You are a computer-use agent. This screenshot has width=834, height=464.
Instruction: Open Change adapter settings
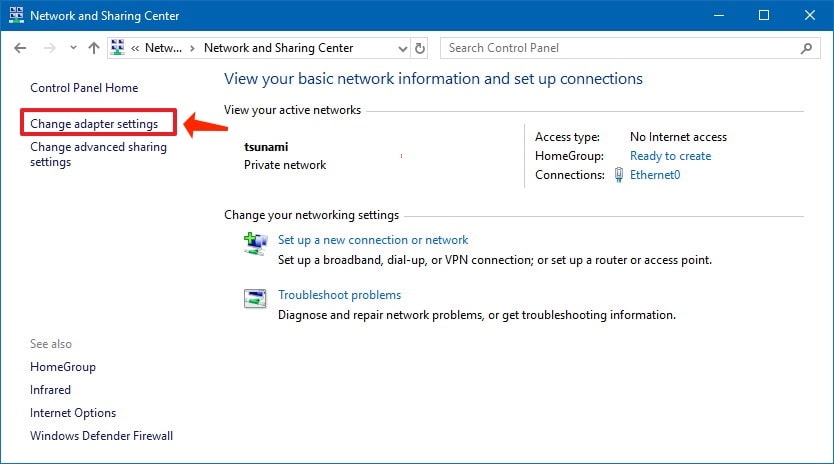coord(94,124)
